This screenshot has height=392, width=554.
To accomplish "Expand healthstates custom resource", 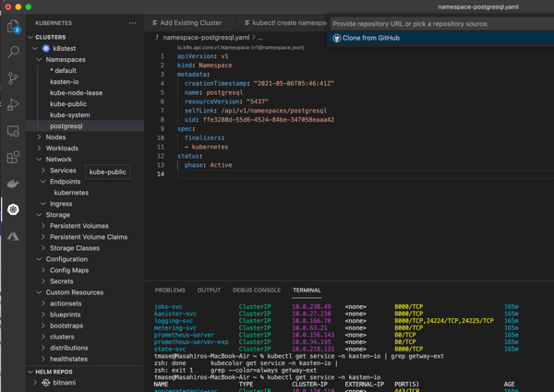I will (43, 359).
